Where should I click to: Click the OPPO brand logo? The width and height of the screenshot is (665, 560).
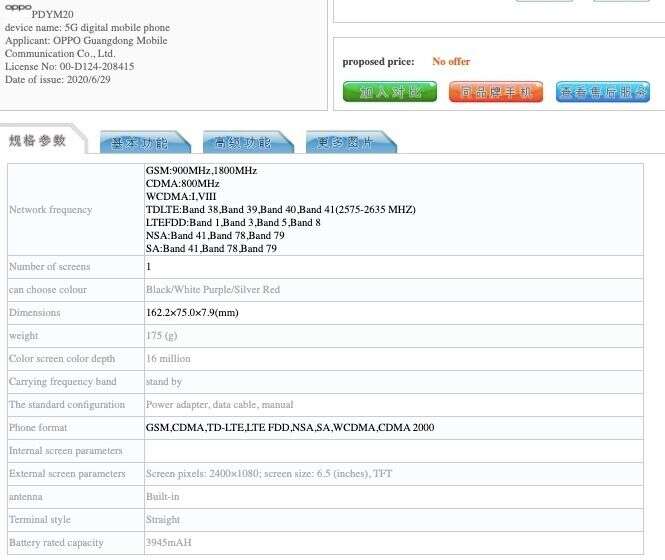pyautogui.click(x=19, y=6)
